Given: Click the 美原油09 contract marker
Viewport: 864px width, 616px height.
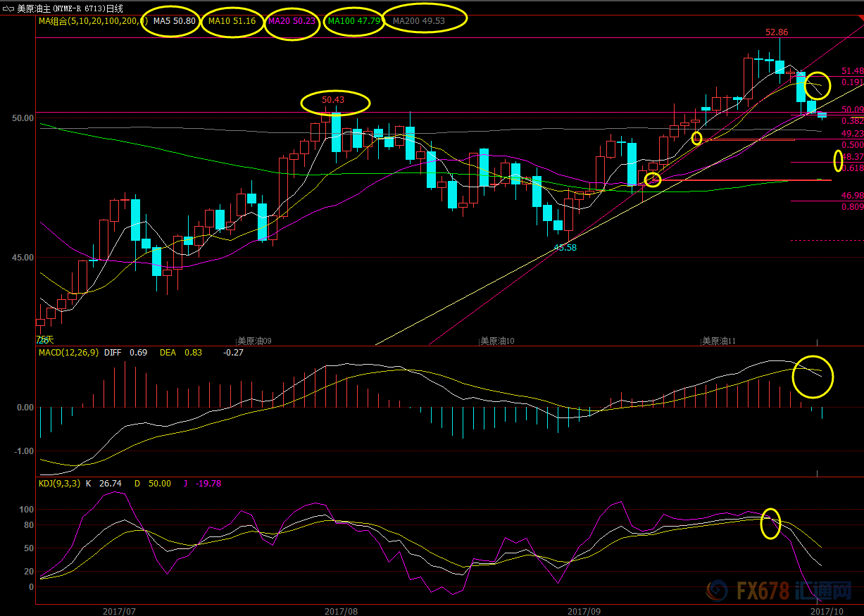Looking at the screenshot, I should pyautogui.click(x=254, y=341).
